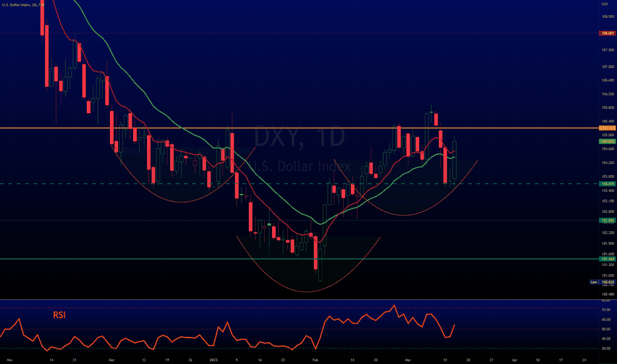Click the RSI 50.00 scale value
The image size is (617, 364).
(x=606, y=329)
